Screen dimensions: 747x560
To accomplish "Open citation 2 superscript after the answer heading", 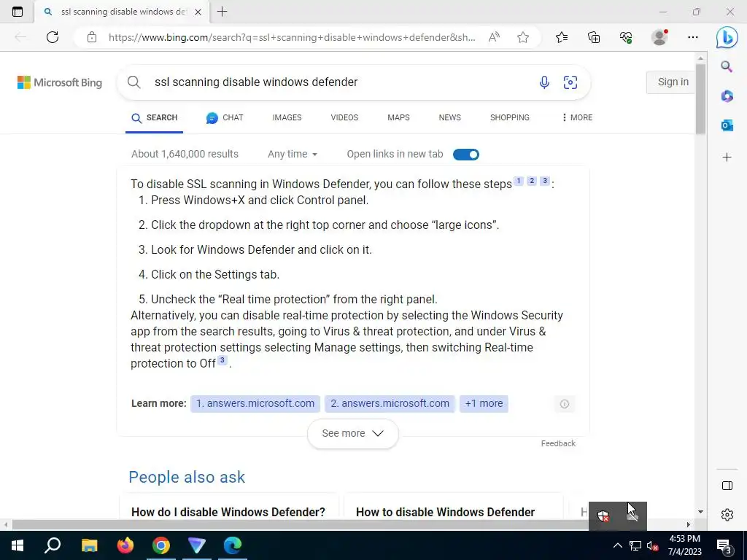I will 532,181.
